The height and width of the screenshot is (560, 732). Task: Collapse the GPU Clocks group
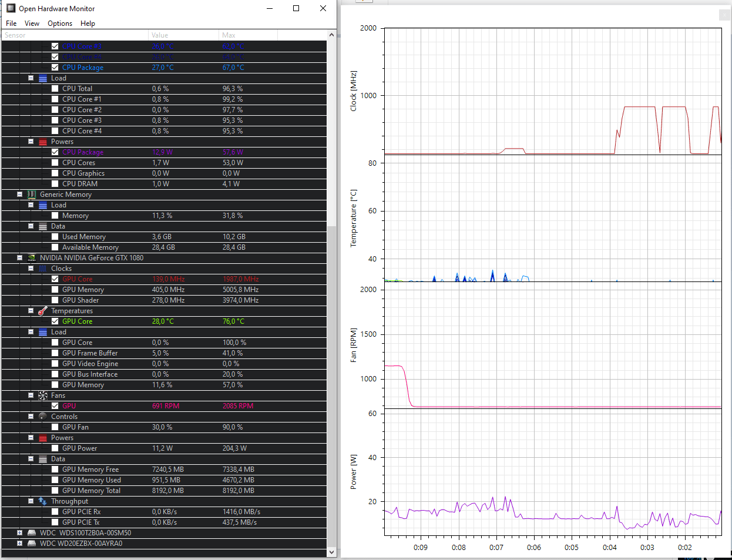tap(31, 269)
